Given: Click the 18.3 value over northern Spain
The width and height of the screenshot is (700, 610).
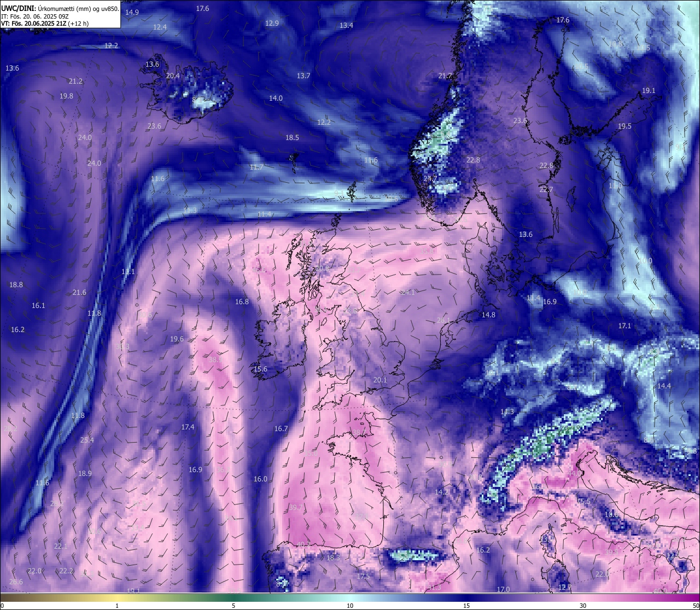Looking at the screenshot, I should pos(333,557).
